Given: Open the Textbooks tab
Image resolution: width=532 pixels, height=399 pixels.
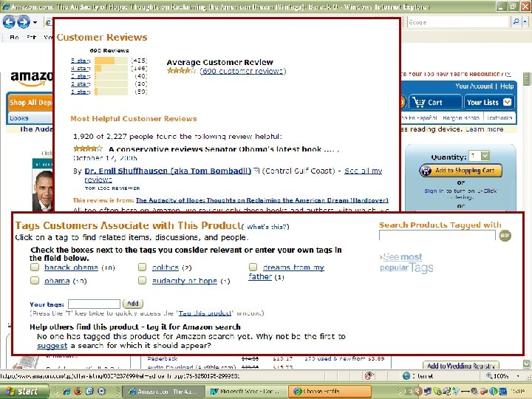Looking at the screenshot, I should click(x=499, y=117).
